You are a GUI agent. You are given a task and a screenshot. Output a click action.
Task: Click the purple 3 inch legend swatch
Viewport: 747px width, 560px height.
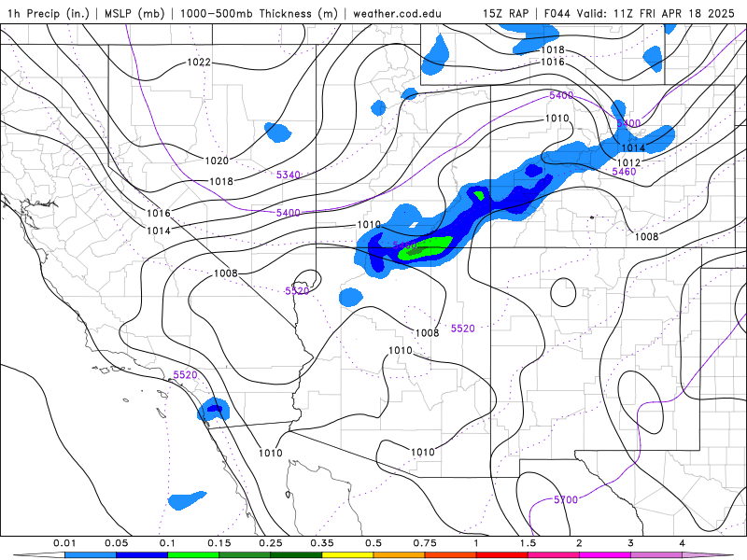point(656,555)
